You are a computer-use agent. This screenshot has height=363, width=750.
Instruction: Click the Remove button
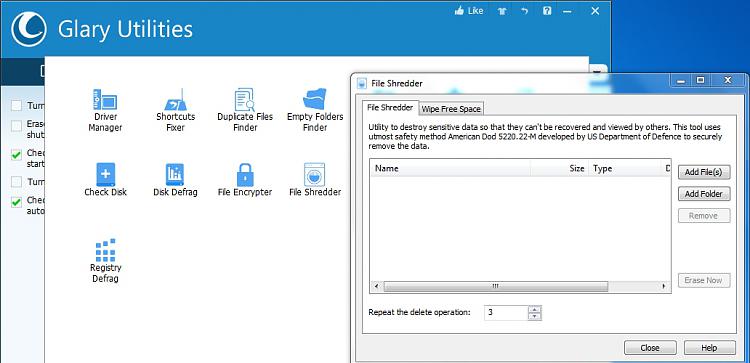(x=704, y=216)
